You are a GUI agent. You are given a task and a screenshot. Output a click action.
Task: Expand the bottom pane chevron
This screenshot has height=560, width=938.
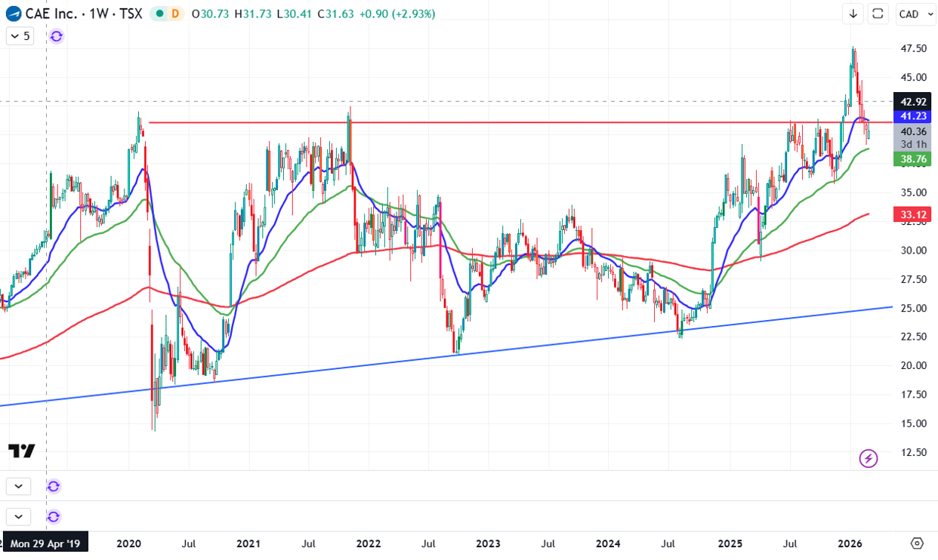18,517
